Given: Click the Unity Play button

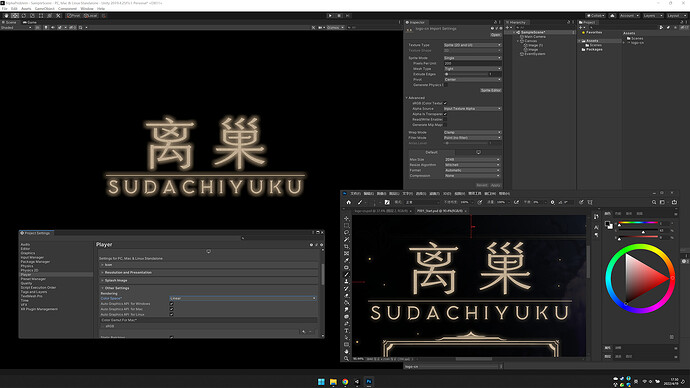Looking at the screenshot, I should (x=330, y=15).
